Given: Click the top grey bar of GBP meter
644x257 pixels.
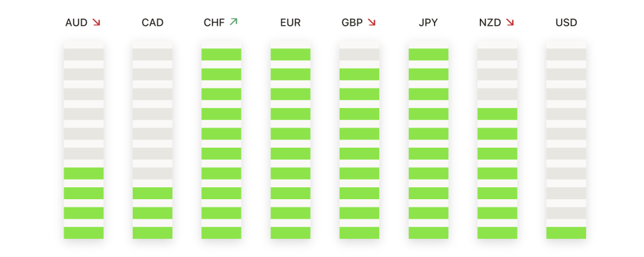Looking at the screenshot, I should tap(359, 54).
